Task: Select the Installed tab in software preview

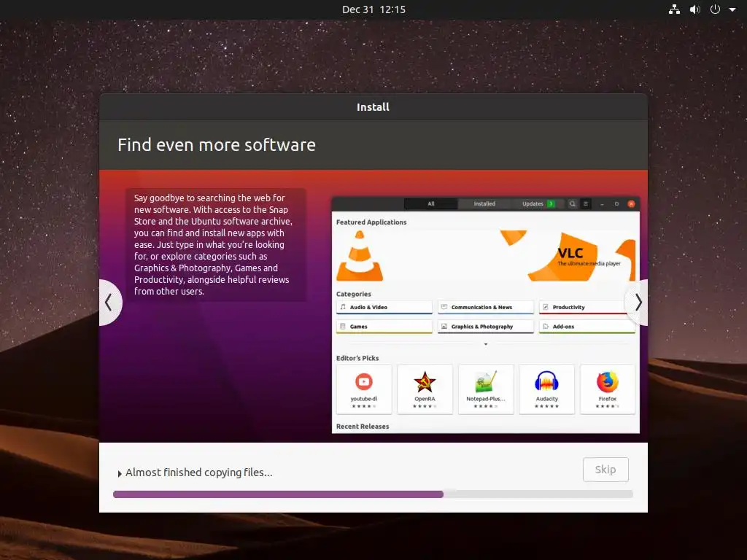Action: click(484, 204)
